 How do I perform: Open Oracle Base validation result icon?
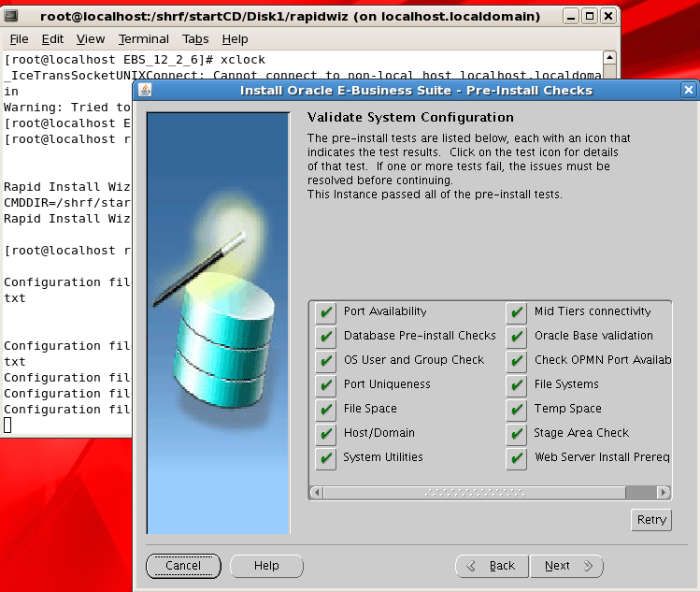(517, 337)
